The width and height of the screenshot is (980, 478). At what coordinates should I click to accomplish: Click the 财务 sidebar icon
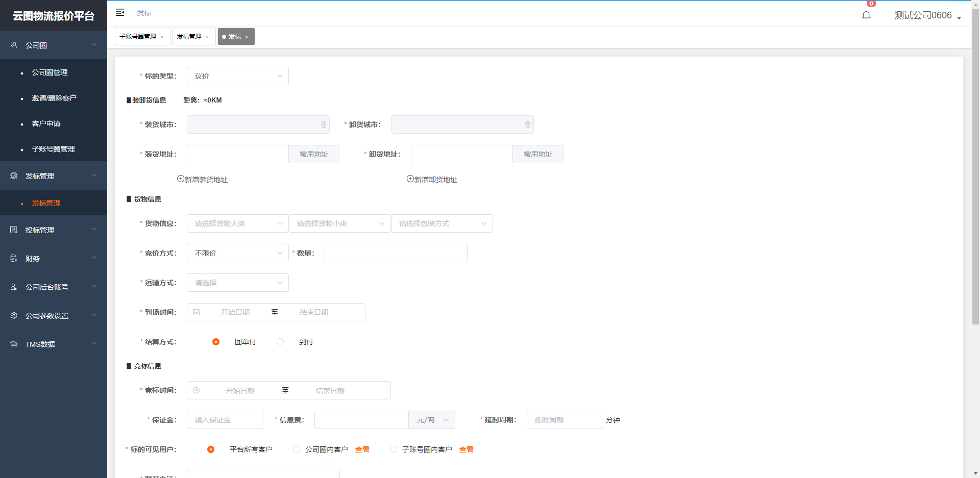(14, 258)
